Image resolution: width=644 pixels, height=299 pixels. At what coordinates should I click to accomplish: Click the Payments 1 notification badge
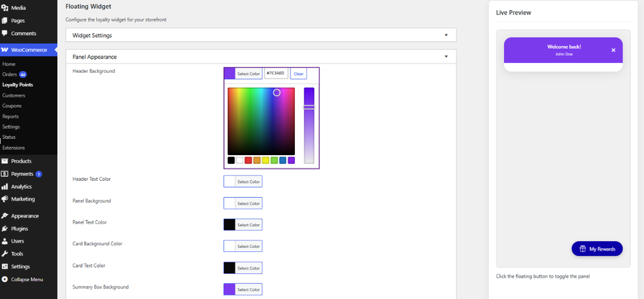click(38, 174)
